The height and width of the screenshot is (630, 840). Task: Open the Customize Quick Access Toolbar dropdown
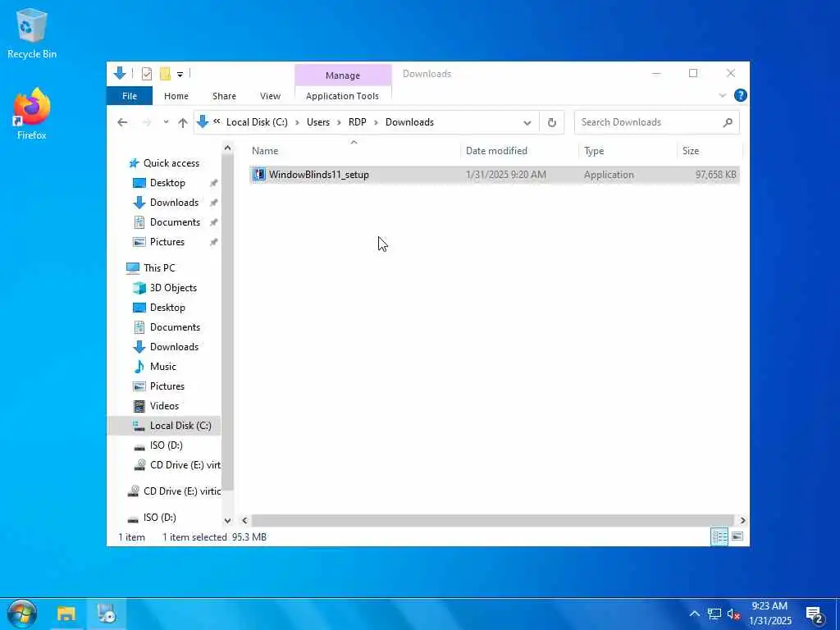click(x=180, y=75)
